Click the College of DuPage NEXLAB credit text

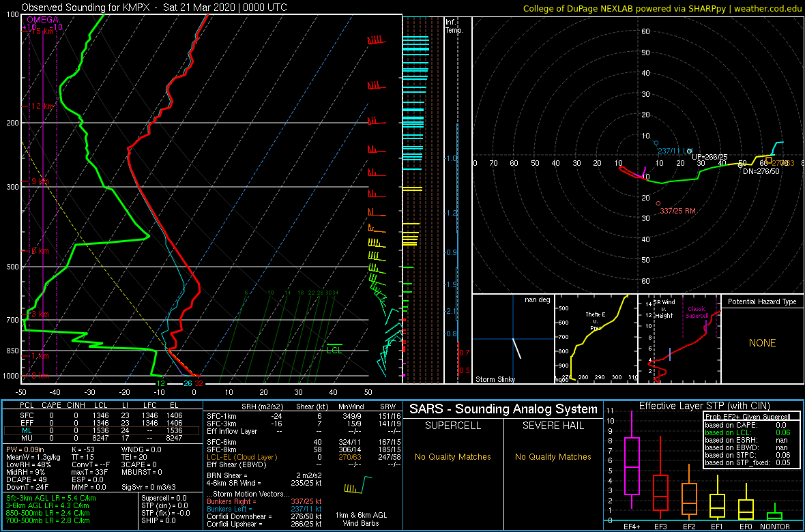(662, 8)
